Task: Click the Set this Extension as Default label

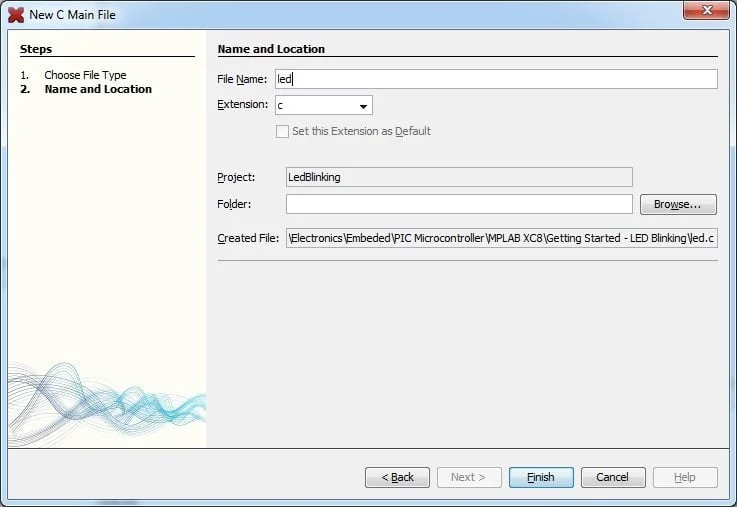Action: tap(361, 131)
